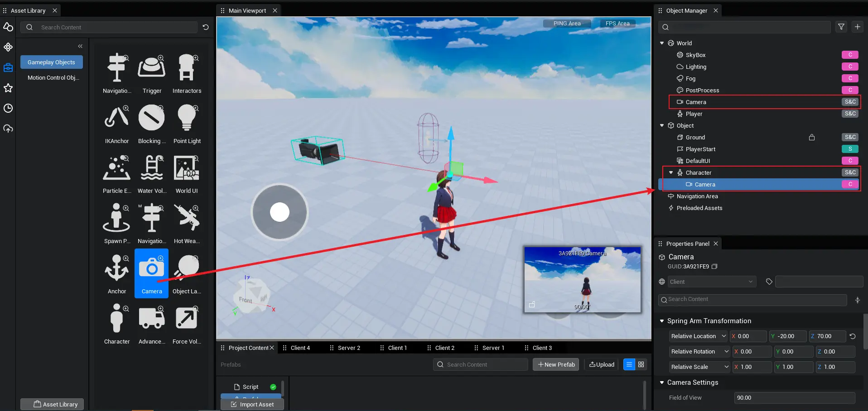Image resolution: width=868 pixels, height=411 pixels.
Task: Open the Relative Rotation dropdown
Action: (x=700, y=352)
